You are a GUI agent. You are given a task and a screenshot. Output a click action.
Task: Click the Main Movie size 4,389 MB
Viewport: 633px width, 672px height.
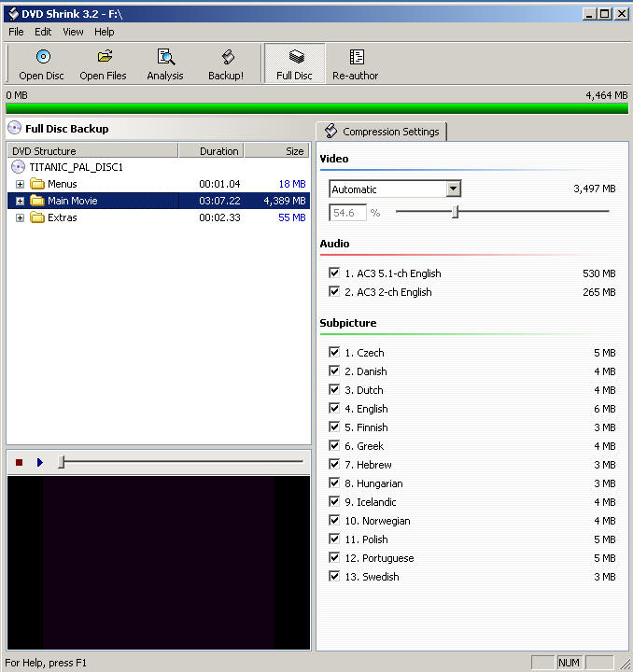pos(285,201)
